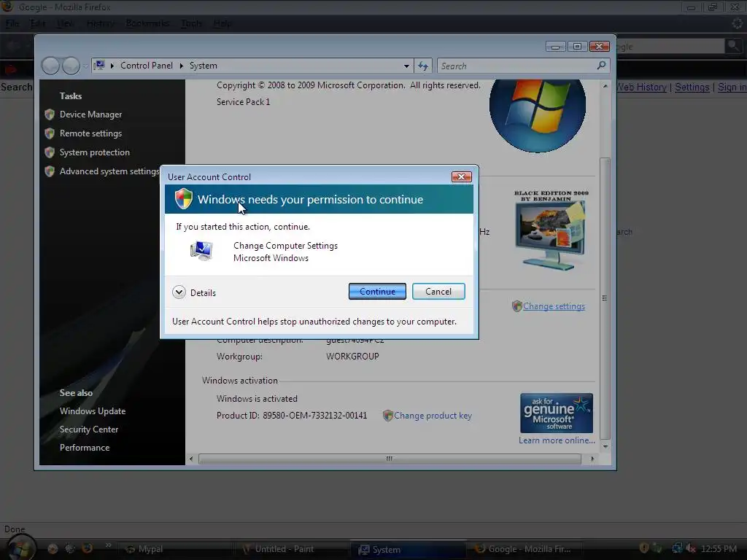Click System in the breadcrumb

204,66
